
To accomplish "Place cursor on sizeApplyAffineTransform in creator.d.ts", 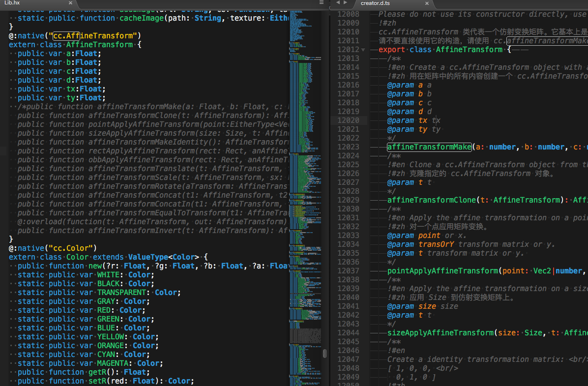I will click(x=440, y=333).
